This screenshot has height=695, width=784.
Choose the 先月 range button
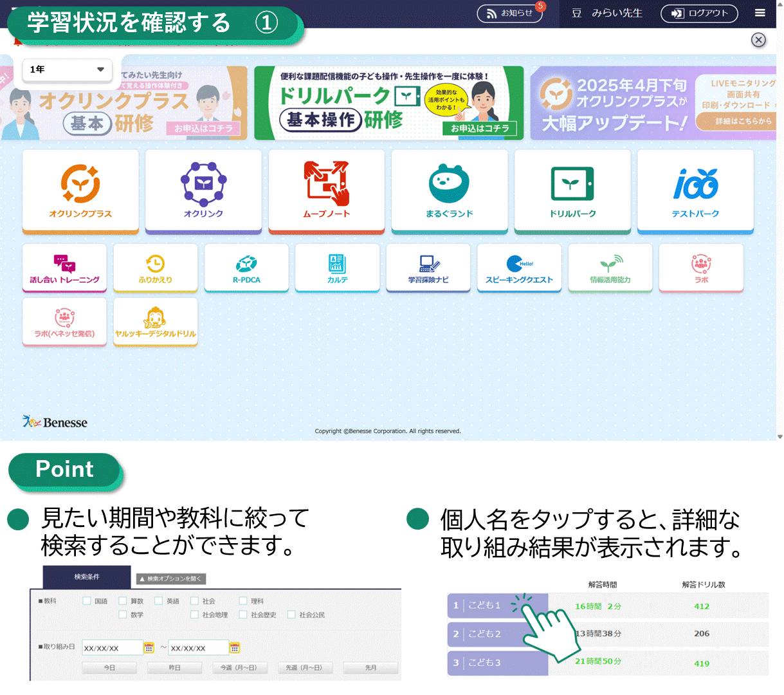point(370,667)
